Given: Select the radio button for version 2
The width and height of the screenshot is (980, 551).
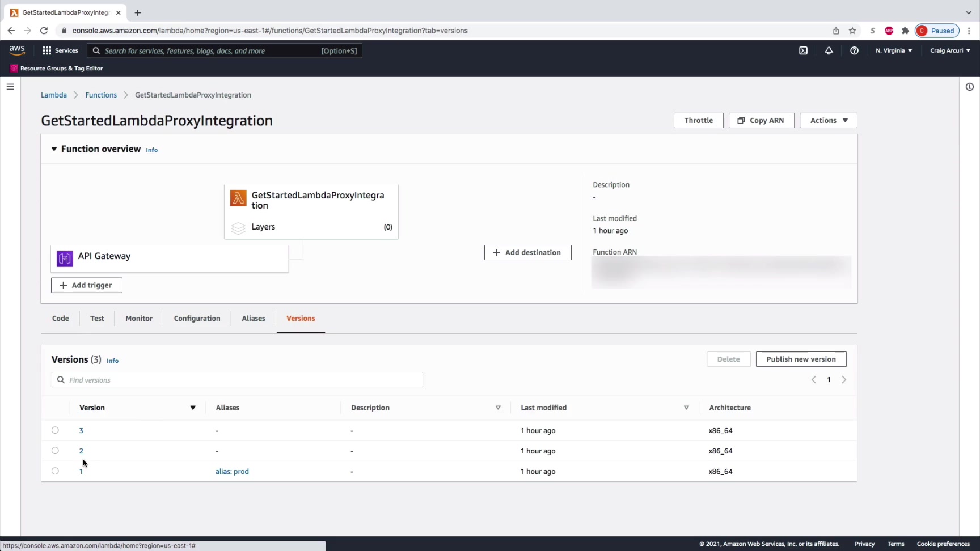Looking at the screenshot, I should 55,451.
